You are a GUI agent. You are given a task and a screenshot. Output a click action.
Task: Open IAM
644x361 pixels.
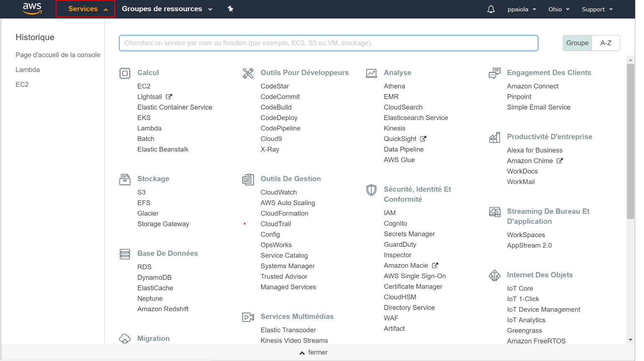pos(390,213)
